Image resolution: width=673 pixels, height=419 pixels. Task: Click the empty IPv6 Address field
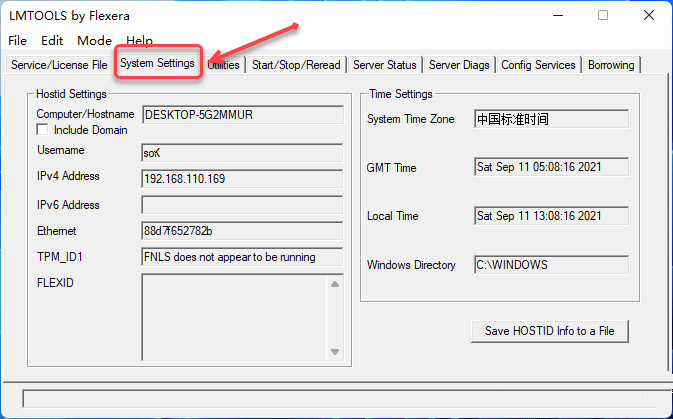click(x=242, y=205)
